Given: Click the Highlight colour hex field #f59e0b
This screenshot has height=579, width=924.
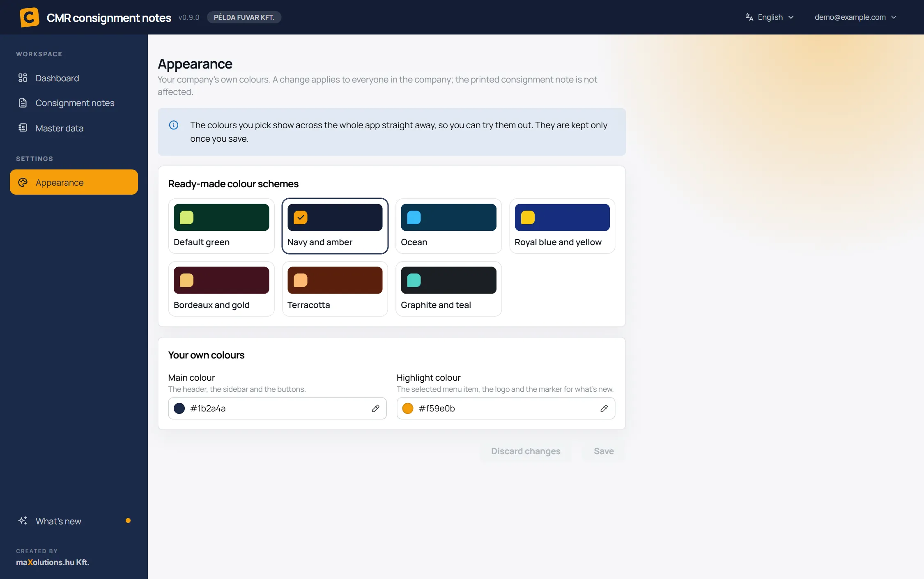Looking at the screenshot, I should 506,408.
